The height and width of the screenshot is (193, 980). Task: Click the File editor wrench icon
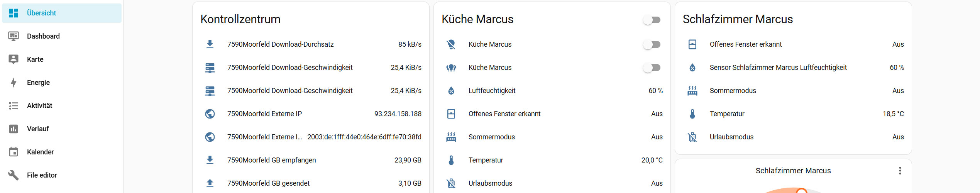click(x=14, y=175)
